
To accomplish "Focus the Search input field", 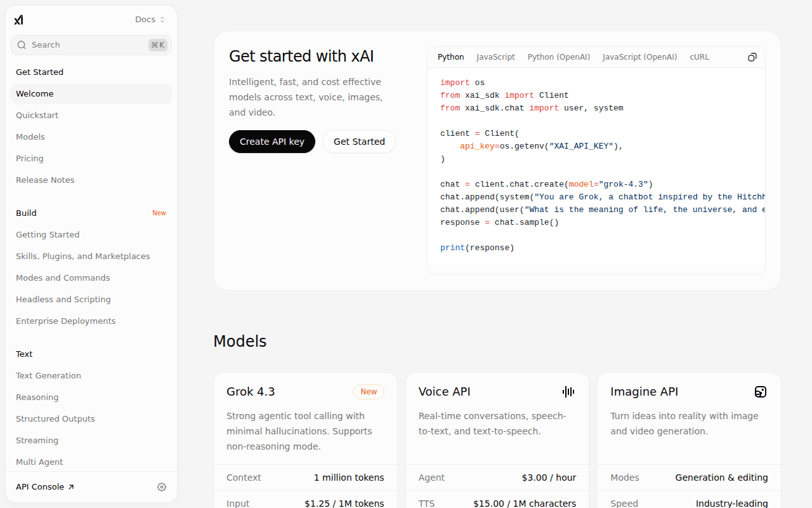I will click(91, 45).
